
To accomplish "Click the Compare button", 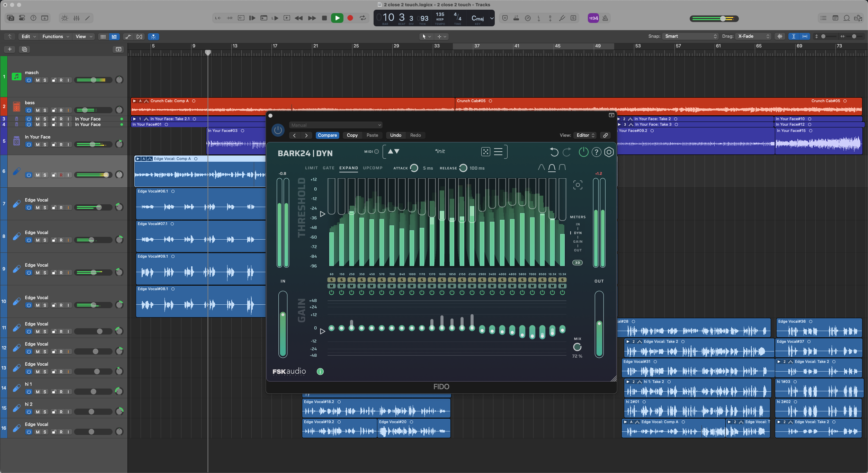I will pos(327,135).
